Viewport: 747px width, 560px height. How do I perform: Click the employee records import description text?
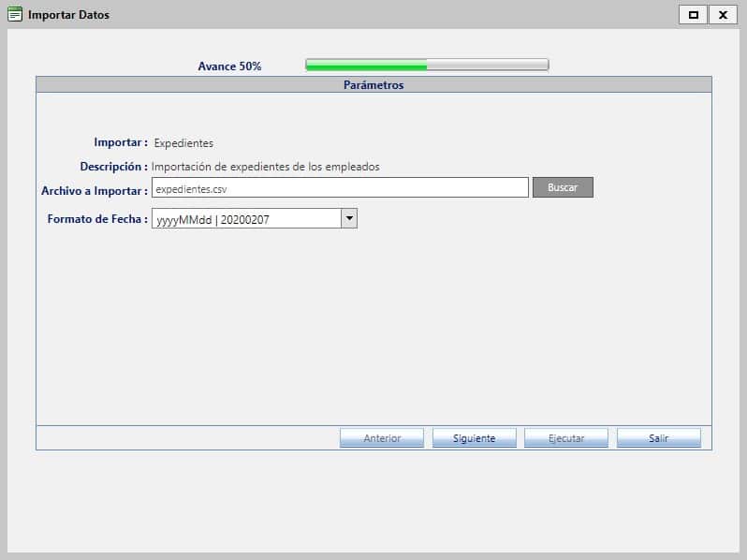tap(266, 167)
